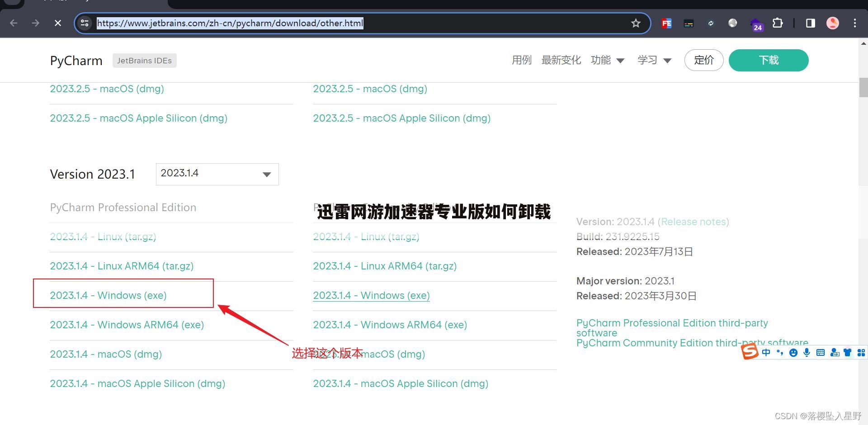Go forward with the forward arrow

36,23
